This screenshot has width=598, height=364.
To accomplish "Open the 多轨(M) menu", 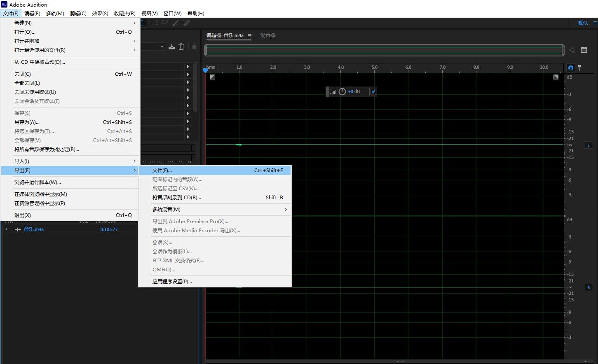I will tap(55, 13).
